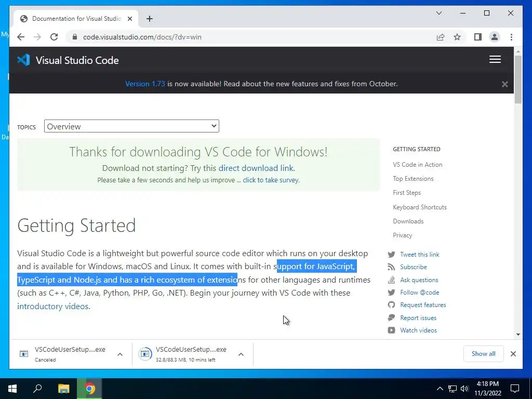Click the Visual Studio Code logo icon
532x399 pixels.
pos(23,60)
